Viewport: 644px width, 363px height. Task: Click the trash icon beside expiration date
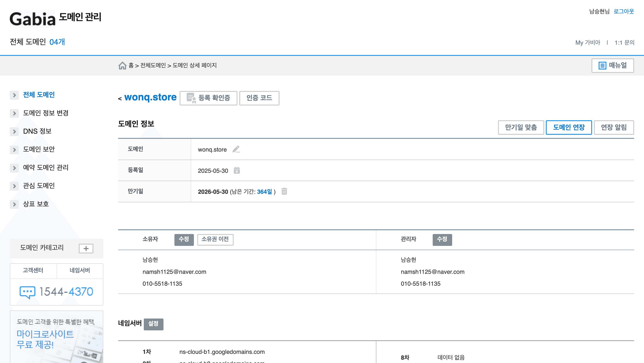point(284,191)
